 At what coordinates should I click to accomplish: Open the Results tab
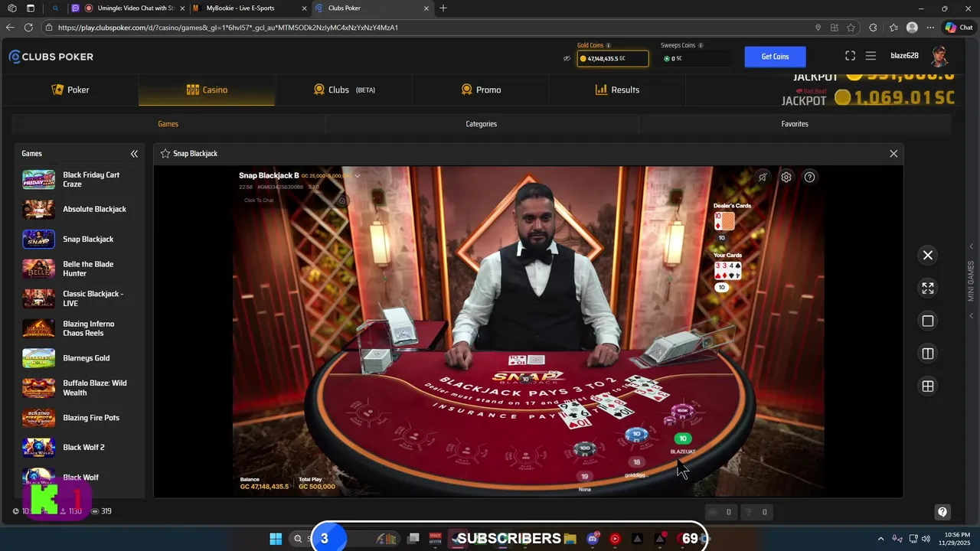coord(617,90)
